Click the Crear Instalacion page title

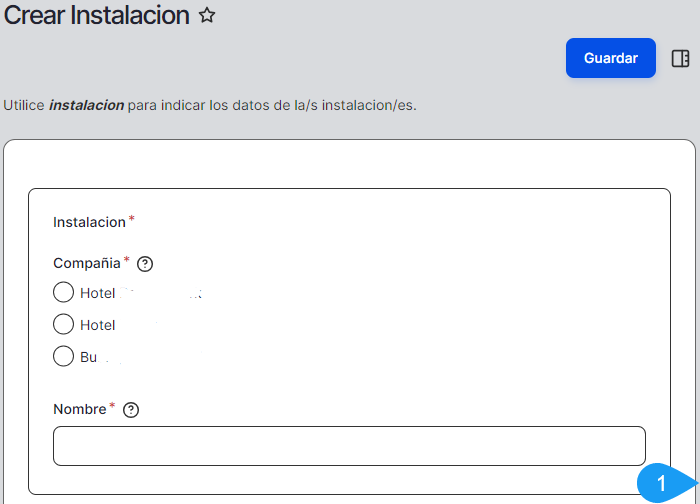[97, 16]
